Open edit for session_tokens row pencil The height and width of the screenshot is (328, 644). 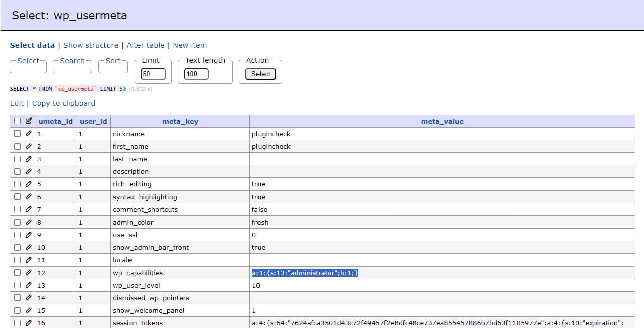point(28,323)
